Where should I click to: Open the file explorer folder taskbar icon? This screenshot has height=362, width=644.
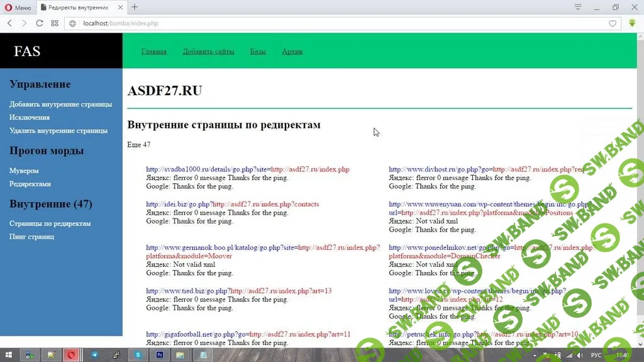tap(180, 354)
